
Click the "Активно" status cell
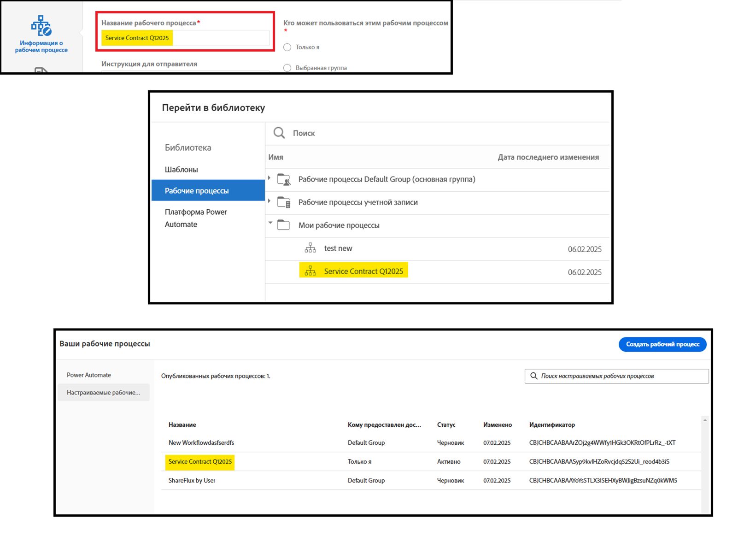(x=449, y=461)
